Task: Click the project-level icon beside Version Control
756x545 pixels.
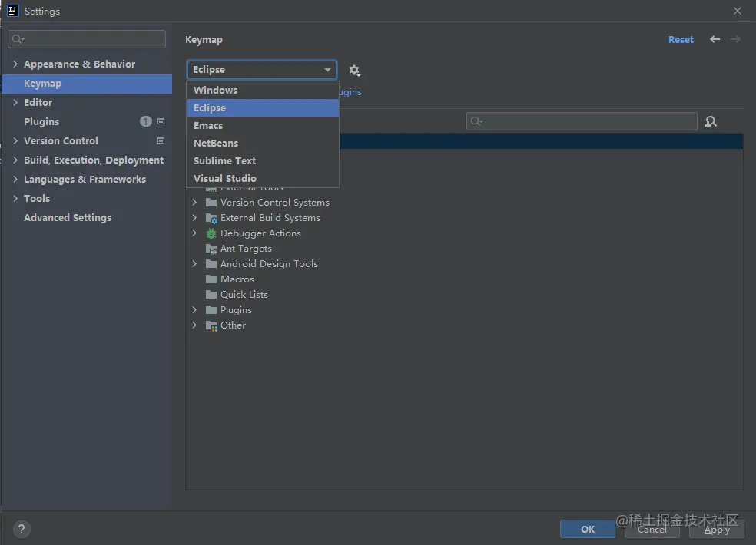Action: (161, 140)
